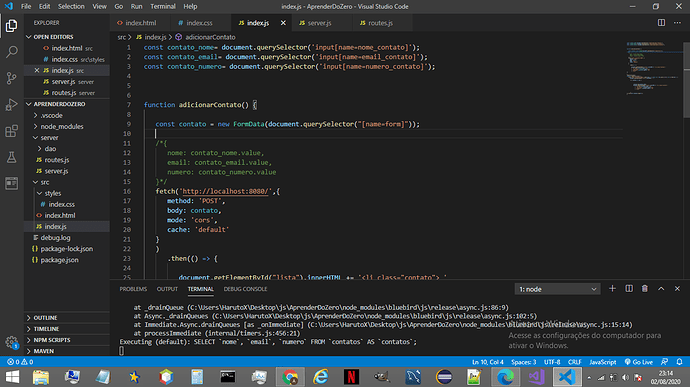
Task: Open File Explorer from taskbar
Action: point(41,377)
